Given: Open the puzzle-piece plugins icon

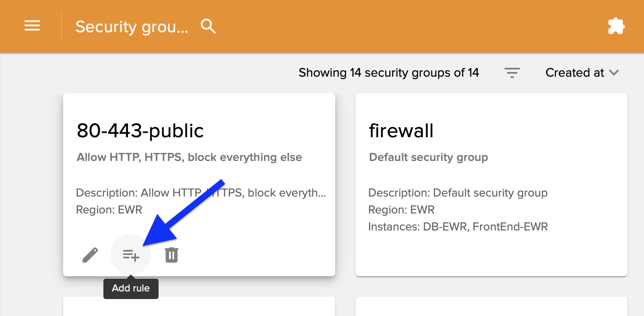Looking at the screenshot, I should [x=616, y=26].
